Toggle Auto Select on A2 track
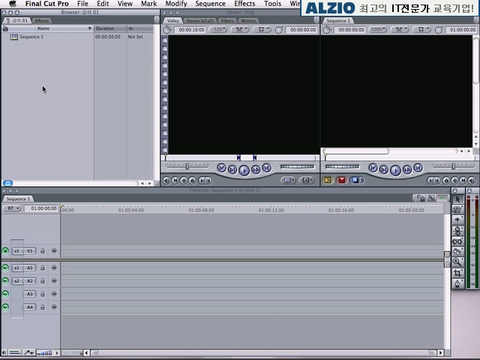Screen dimensions: 480x360 coord(54,281)
